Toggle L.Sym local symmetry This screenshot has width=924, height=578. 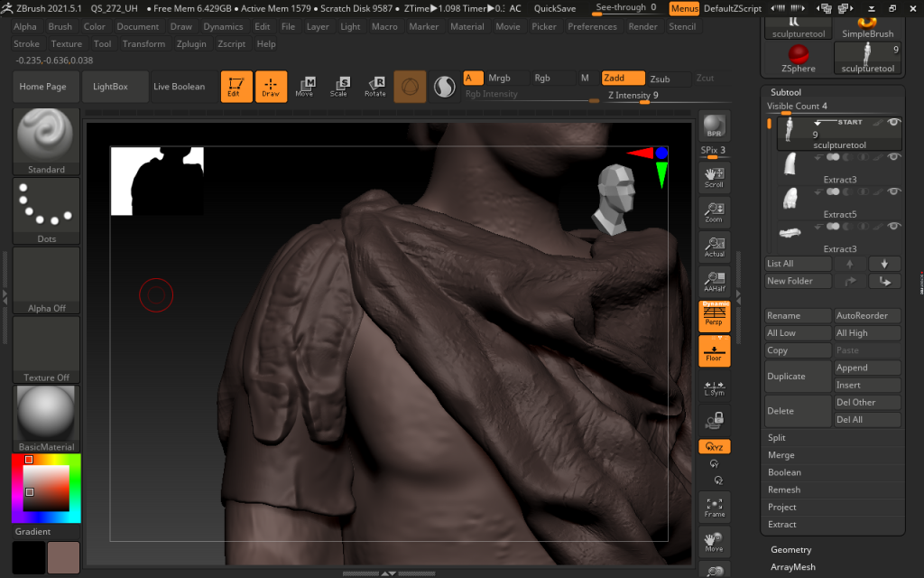tap(715, 387)
